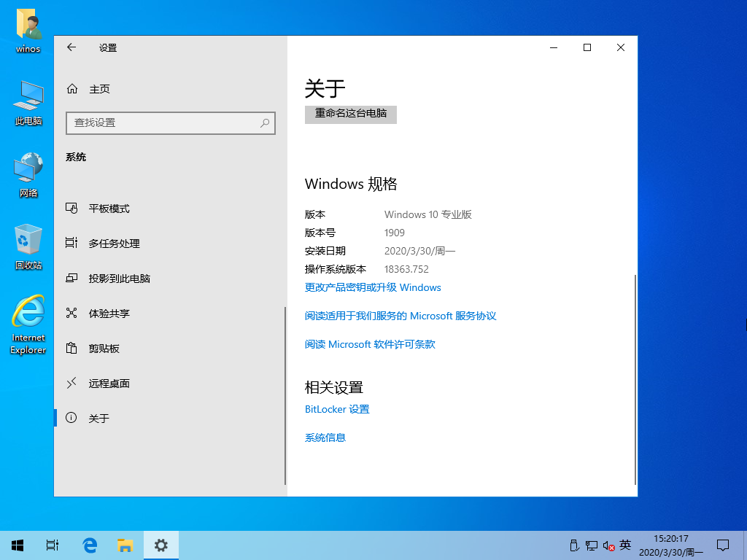
Task: Select the install date 2020/3/30/周一
Action: click(419, 251)
